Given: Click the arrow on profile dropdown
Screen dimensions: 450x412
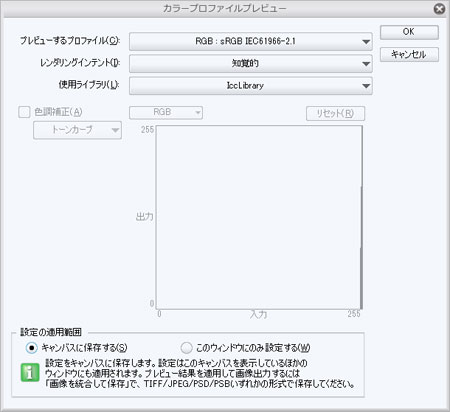Looking at the screenshot, I should pos(366,42).
